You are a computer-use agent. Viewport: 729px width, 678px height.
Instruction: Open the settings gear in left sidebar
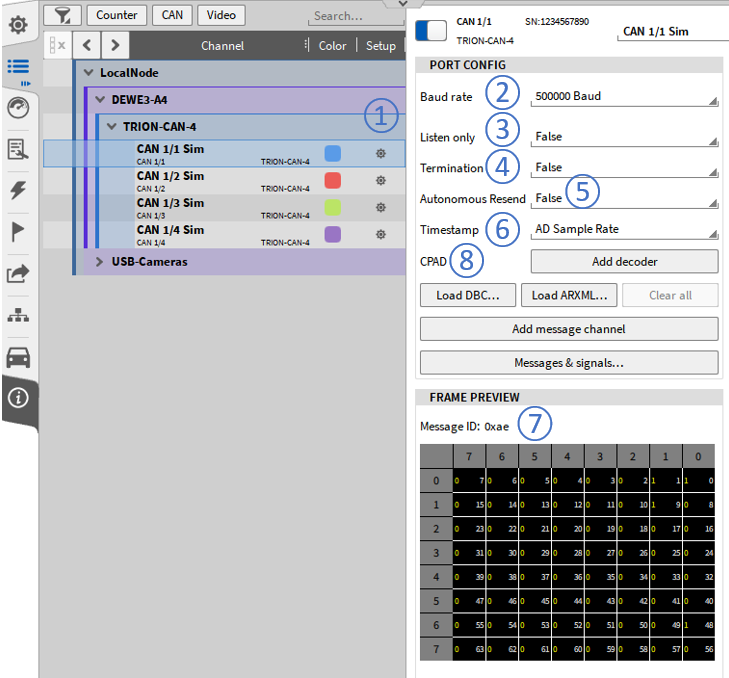click(x=18, y=24)
